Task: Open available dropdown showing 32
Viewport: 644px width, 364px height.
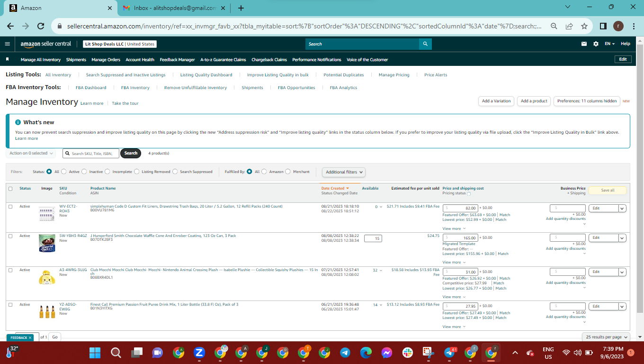Action: [377, 271]
